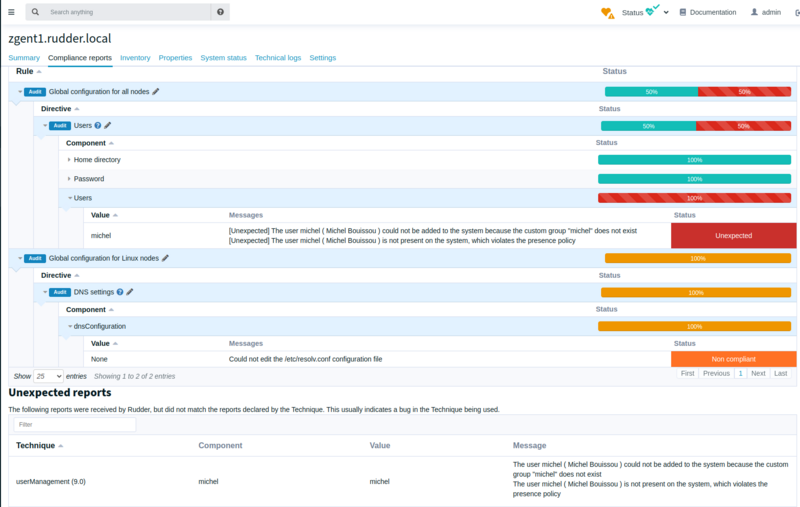
Task: Collapse the DNS settings directive
Action: coord(45,292)
